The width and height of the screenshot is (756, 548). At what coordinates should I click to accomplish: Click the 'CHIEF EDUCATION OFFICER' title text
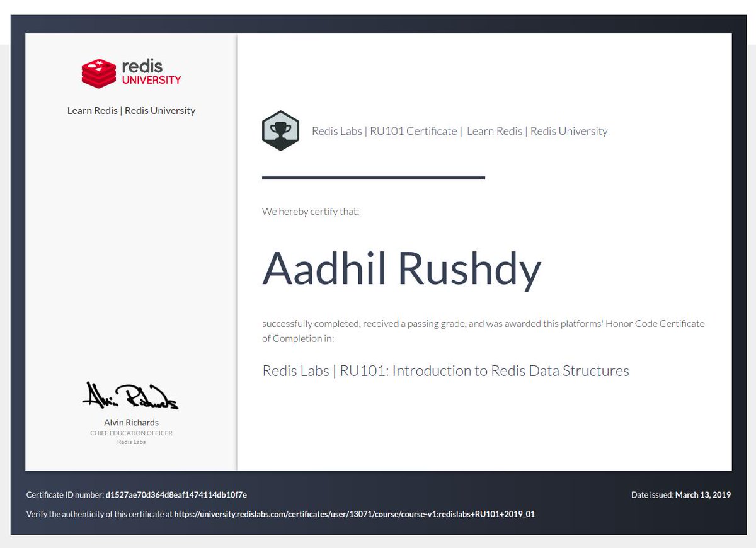[x=131, y=433]
